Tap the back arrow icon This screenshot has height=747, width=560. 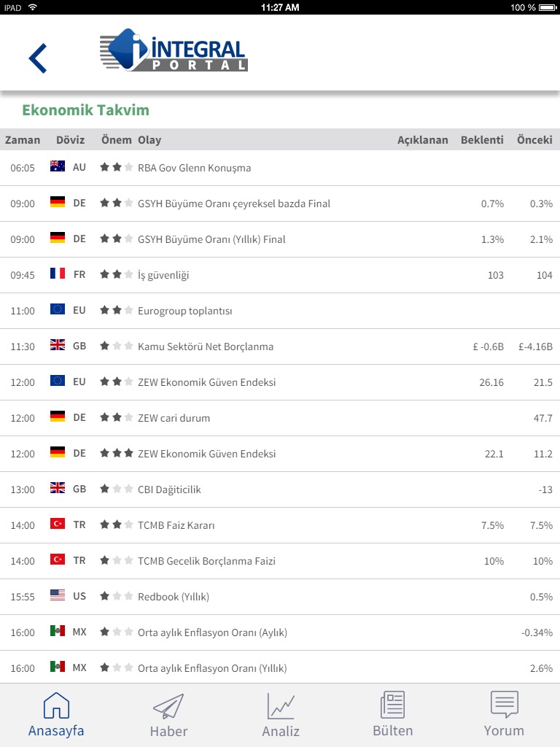point(38,58)
